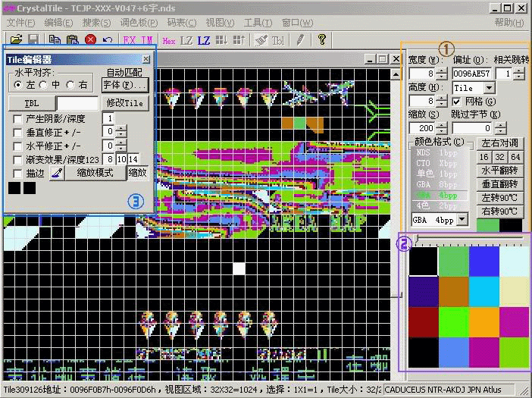Image resolution: width=532 pixels, height=398 pixels.
Task: Pick the orange palette swatch
Action: [484, 321]
